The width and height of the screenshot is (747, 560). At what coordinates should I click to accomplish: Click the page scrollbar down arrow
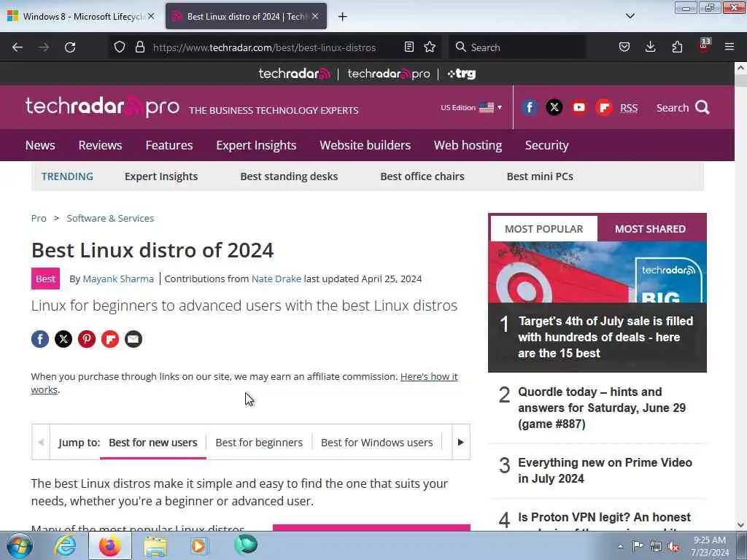740,525
